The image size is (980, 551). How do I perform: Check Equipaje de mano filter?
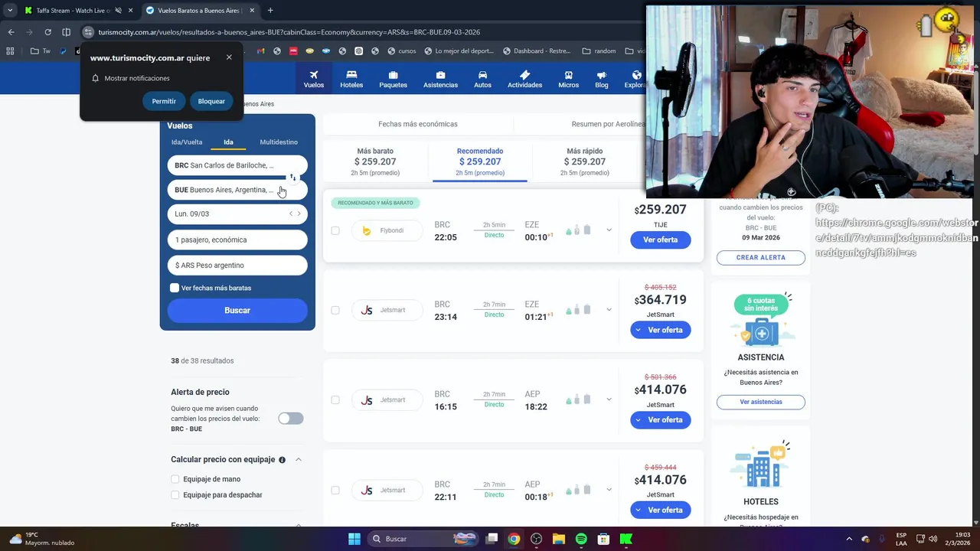175,479
